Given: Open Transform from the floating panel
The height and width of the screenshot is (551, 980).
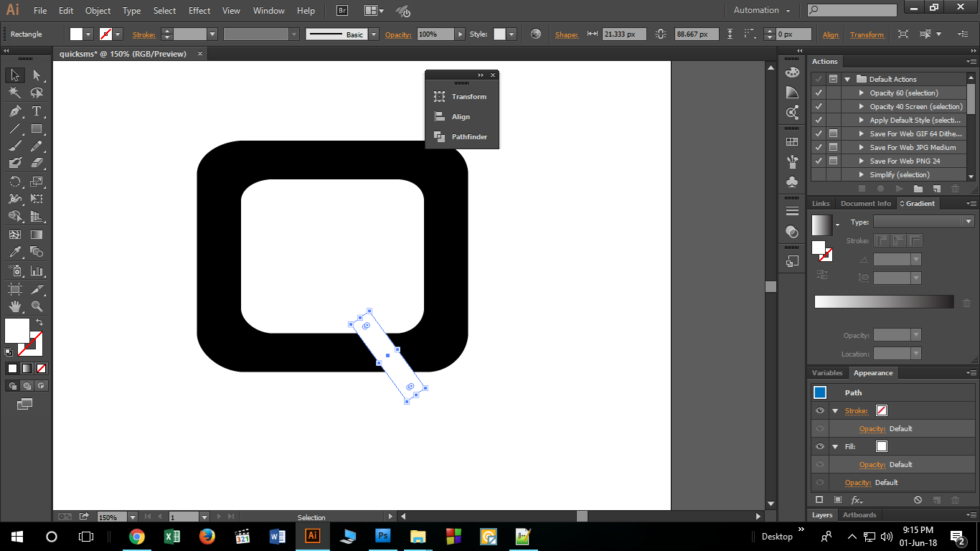Looking at the screenshot, I should (x=462, y=97).
